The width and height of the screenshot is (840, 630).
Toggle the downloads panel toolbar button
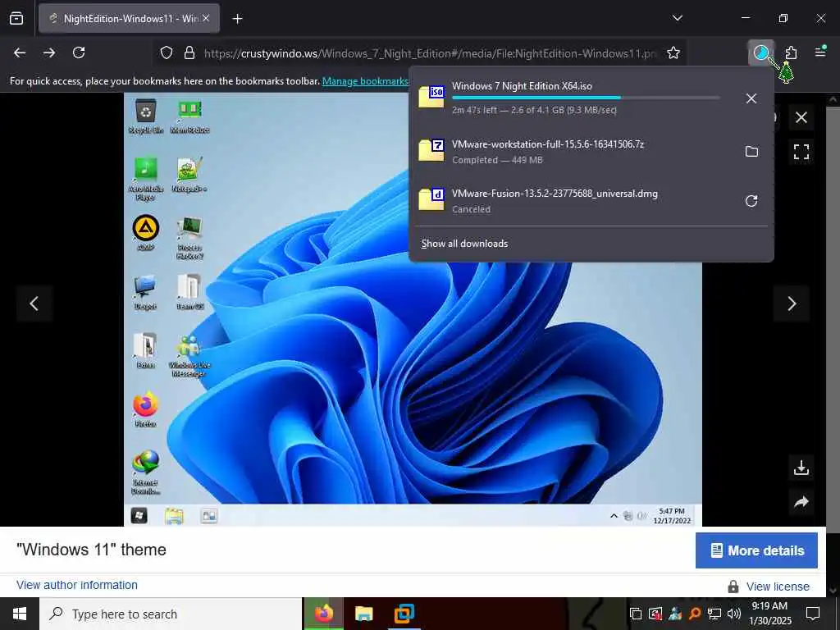[x=760, y=52]
